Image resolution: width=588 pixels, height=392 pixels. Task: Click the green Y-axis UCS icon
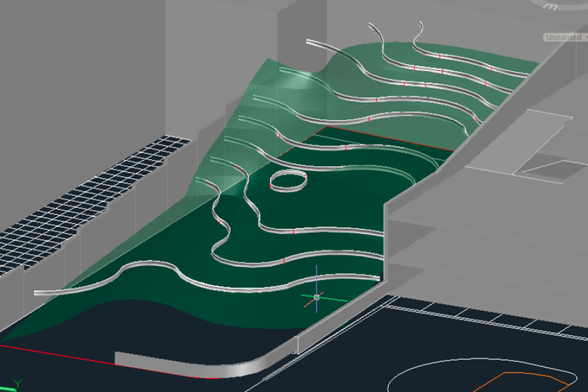tap(17, 383)
